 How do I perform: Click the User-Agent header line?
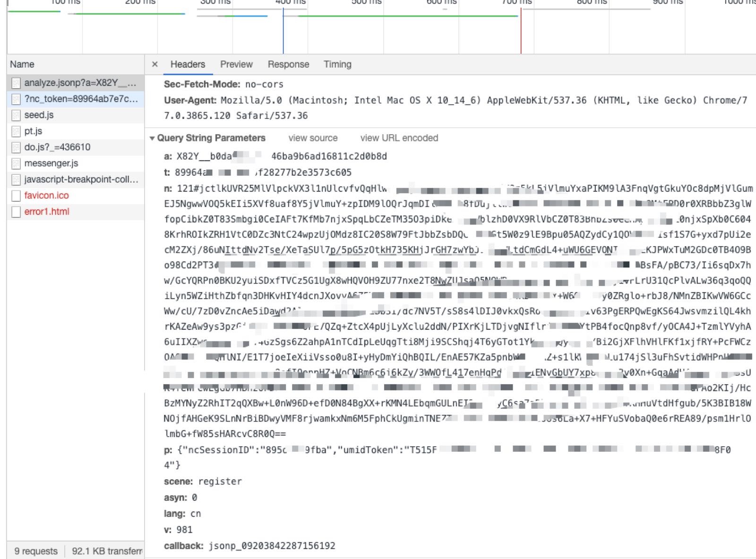point(456,108)
